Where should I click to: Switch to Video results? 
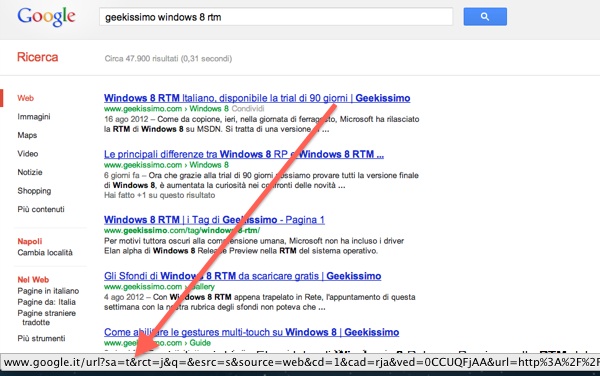click(x=28, y=153)
